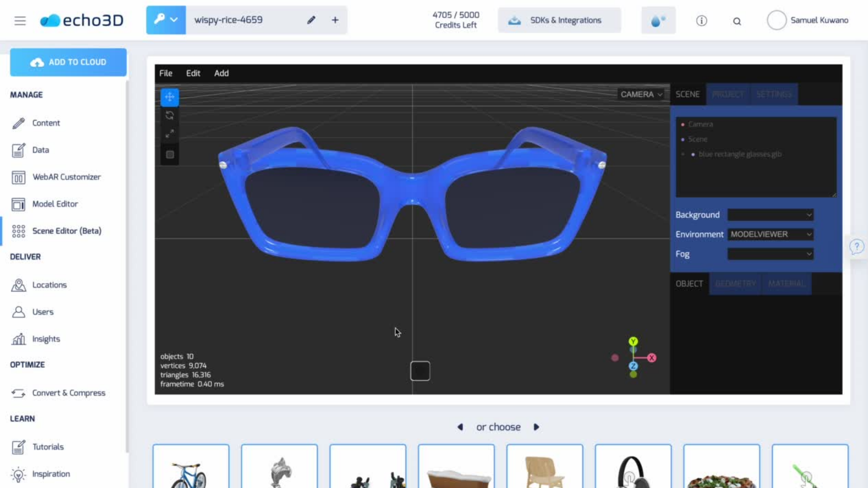Toggle the Camera entry in the scene hierarchy

(x=683, y=124)
